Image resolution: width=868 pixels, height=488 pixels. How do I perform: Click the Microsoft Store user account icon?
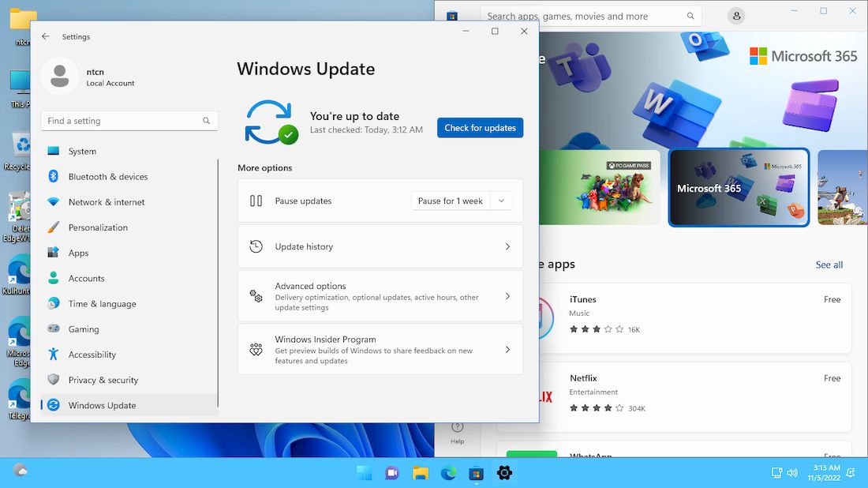[736, 16]
